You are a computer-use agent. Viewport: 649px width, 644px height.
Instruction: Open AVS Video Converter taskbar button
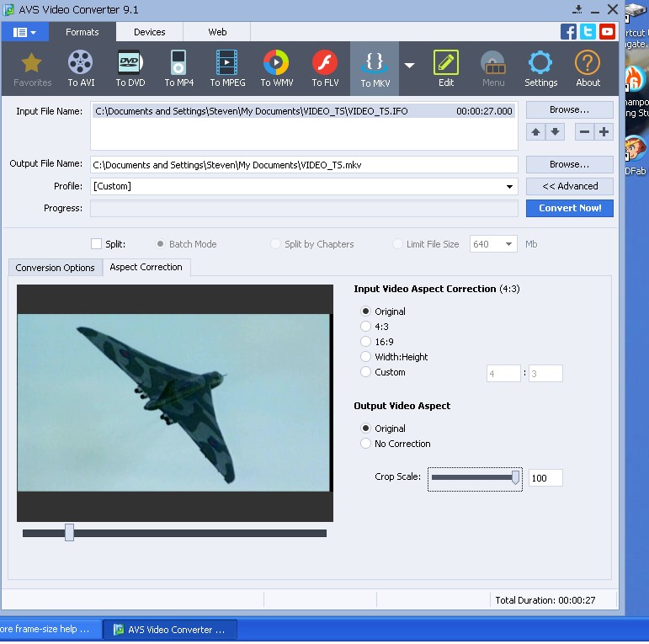[170, 630]
